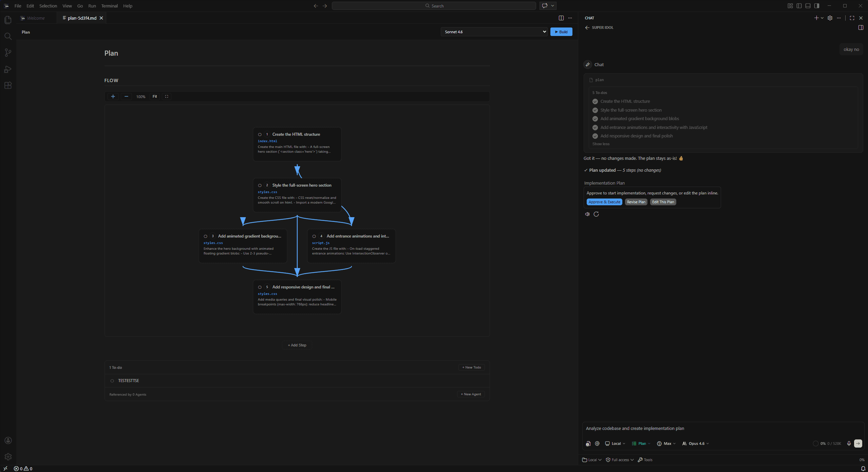This screenshot has width=868, height=472.
Task: Open chat settings via the gear icon
Action: 830,18
